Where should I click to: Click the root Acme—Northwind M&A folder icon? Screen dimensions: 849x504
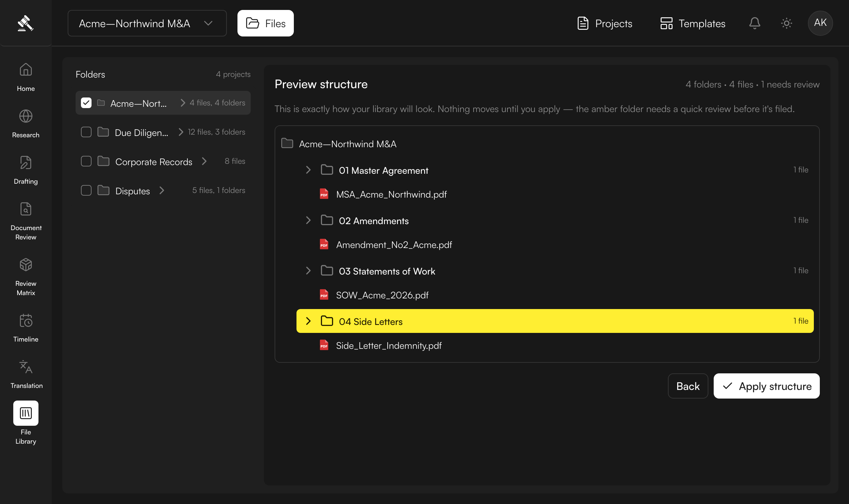[x=287, y=143]
